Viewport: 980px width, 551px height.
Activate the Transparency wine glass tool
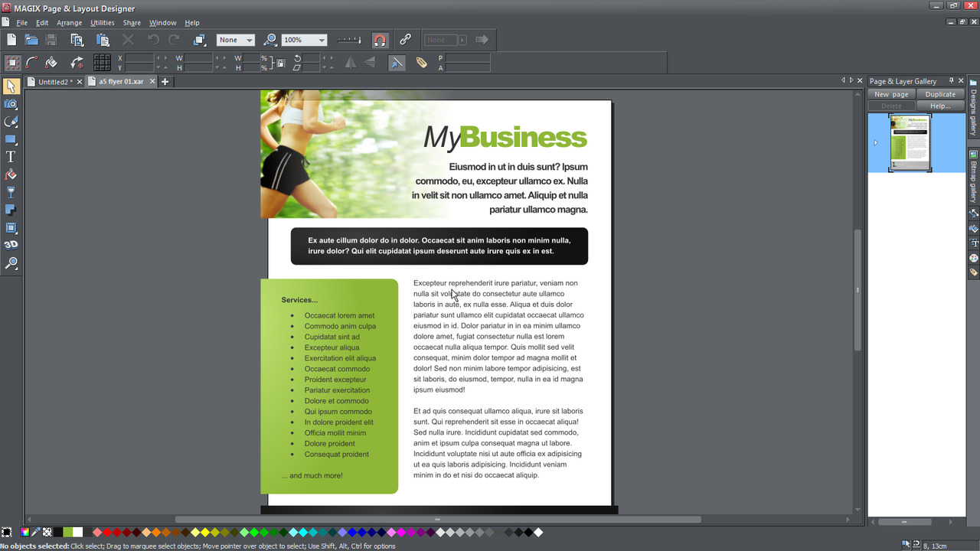(x=11, y=192)
